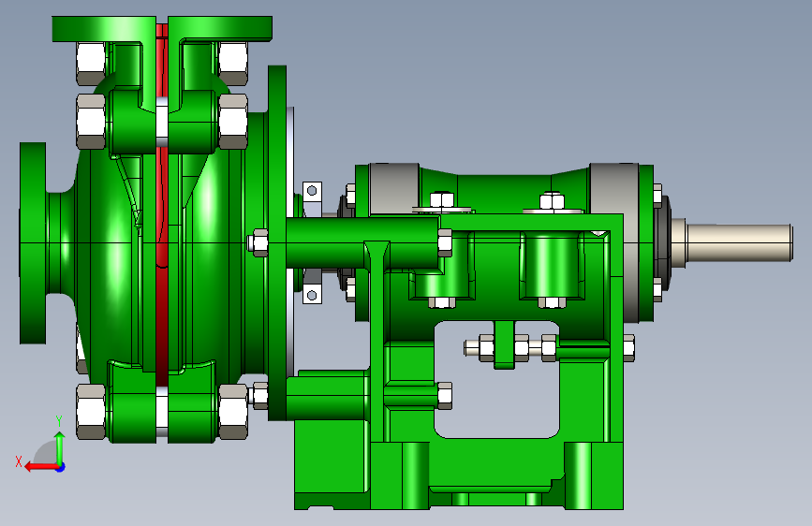Click the green Y axis arrow of the triad
Image resolution: width=812 pixels, height=526 pixels.
click(60, 447)
